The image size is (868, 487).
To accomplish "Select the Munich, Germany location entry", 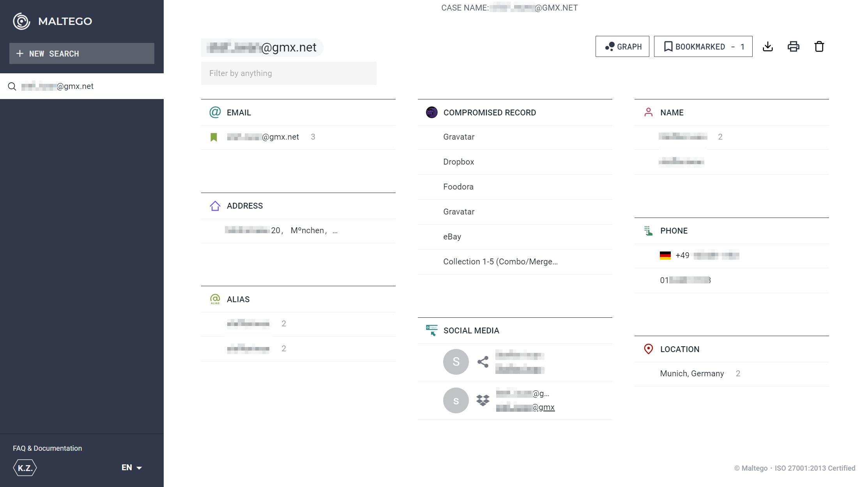I will (732, 374).
